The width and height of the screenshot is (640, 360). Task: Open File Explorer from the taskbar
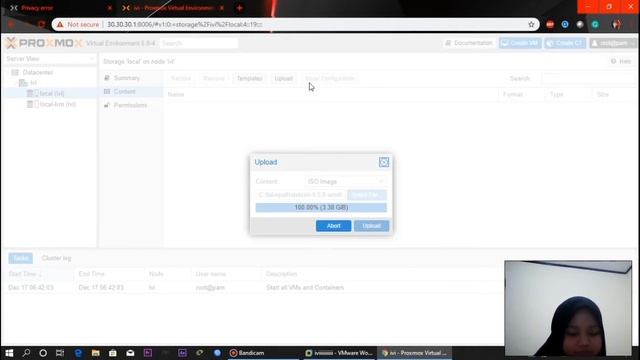[96, 353]
